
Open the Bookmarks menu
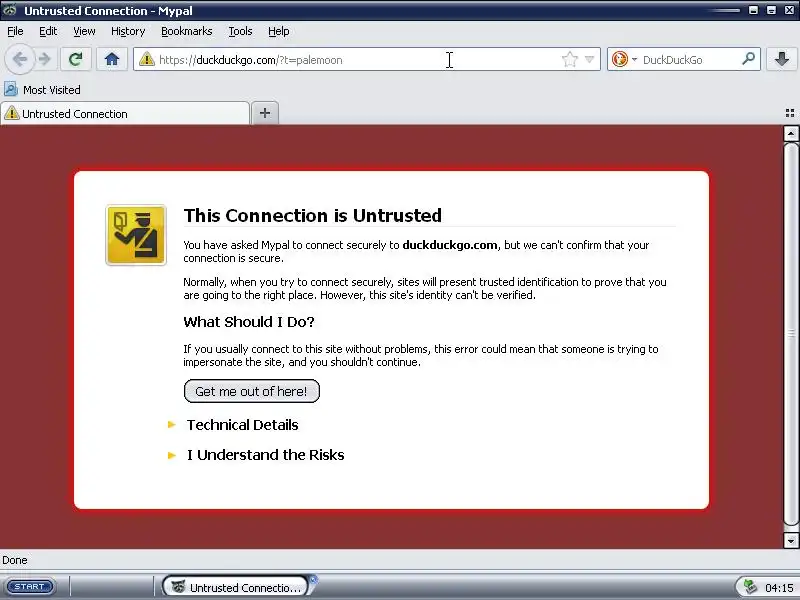coord(187,31)
